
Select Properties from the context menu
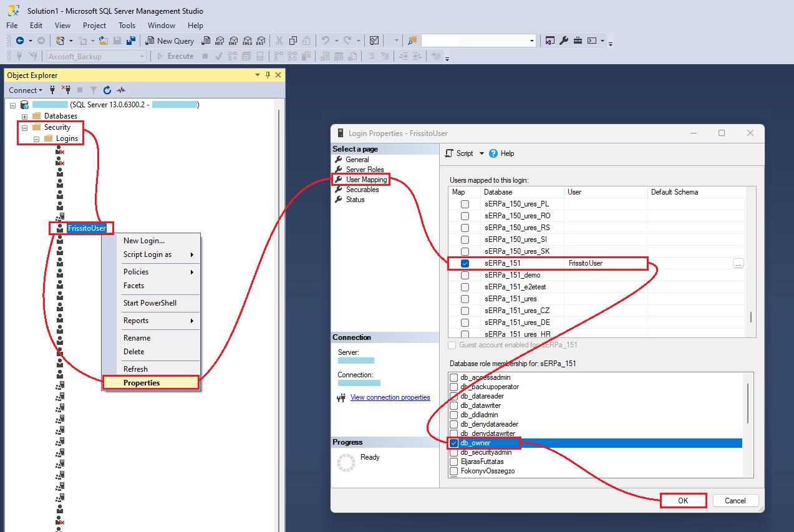point(151,383)
